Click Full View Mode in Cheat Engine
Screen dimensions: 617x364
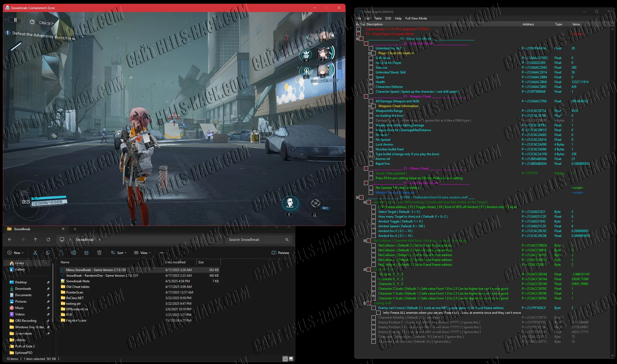click(x=416, y=18)
